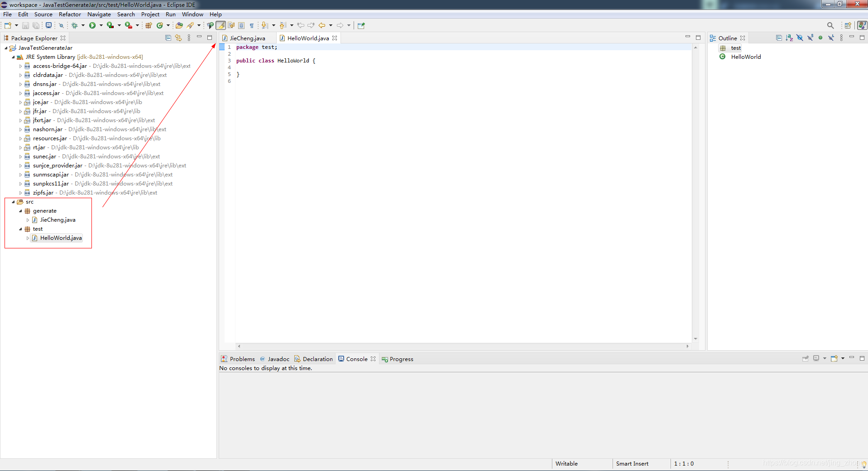Switch to the Problems tab
Image resolution: width=868 pixels, height=471 pixels.
click(x=238, y=359)
